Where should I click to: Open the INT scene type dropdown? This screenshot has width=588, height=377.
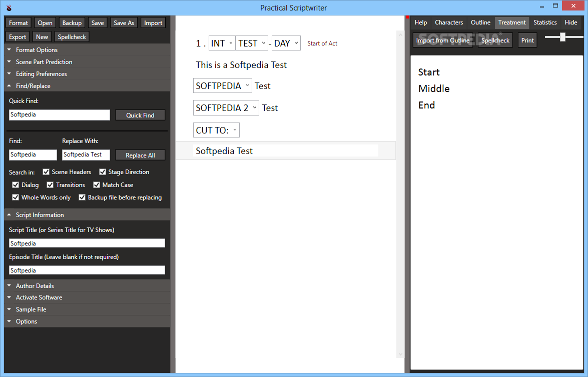(x=222, y=43)
